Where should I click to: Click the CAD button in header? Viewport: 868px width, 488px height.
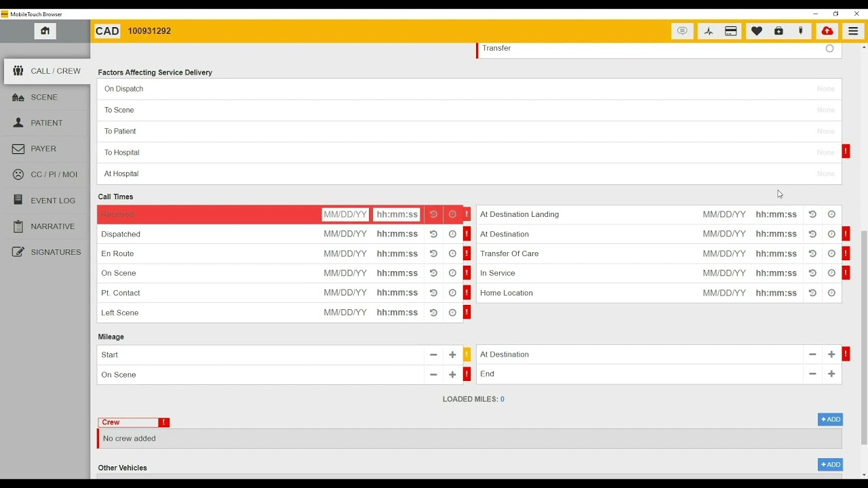pos(107,31)
